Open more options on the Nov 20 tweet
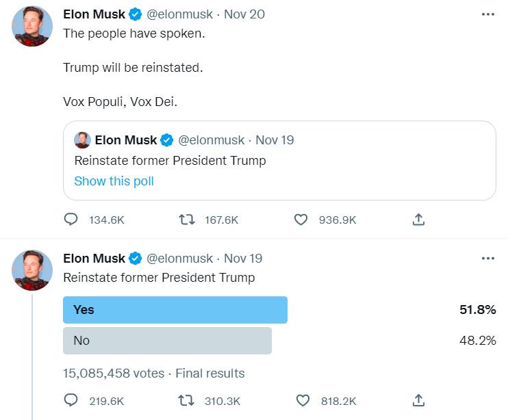The width and height of the screenshot is (508, 420). 487,14
